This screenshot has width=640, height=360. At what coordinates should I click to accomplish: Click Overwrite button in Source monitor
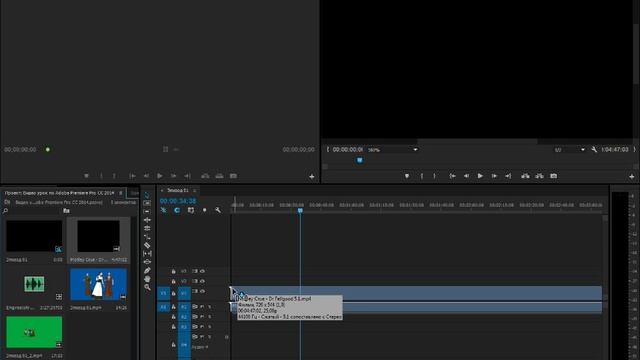coord(219,176)
